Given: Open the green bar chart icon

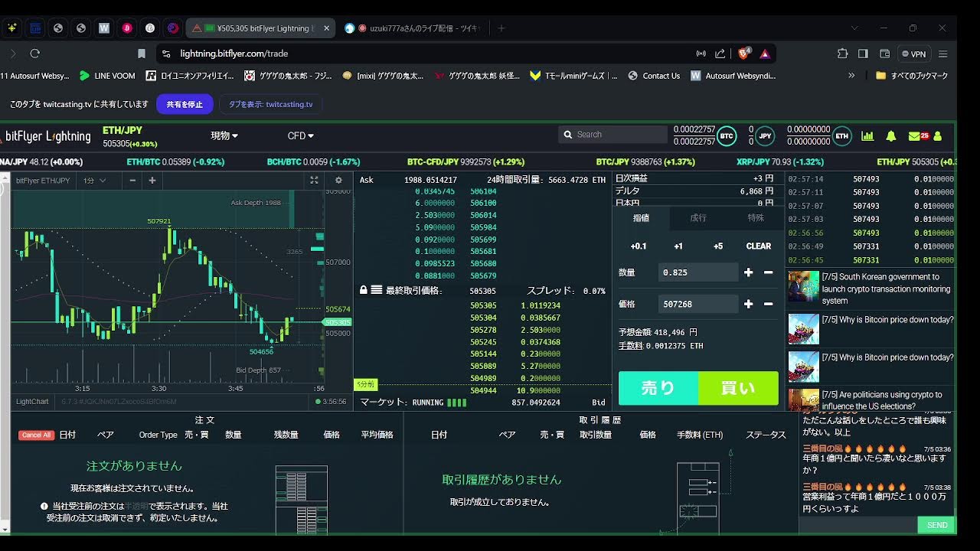Looking at the screenshot, I should pyautogui.click(x=867, y=136).
